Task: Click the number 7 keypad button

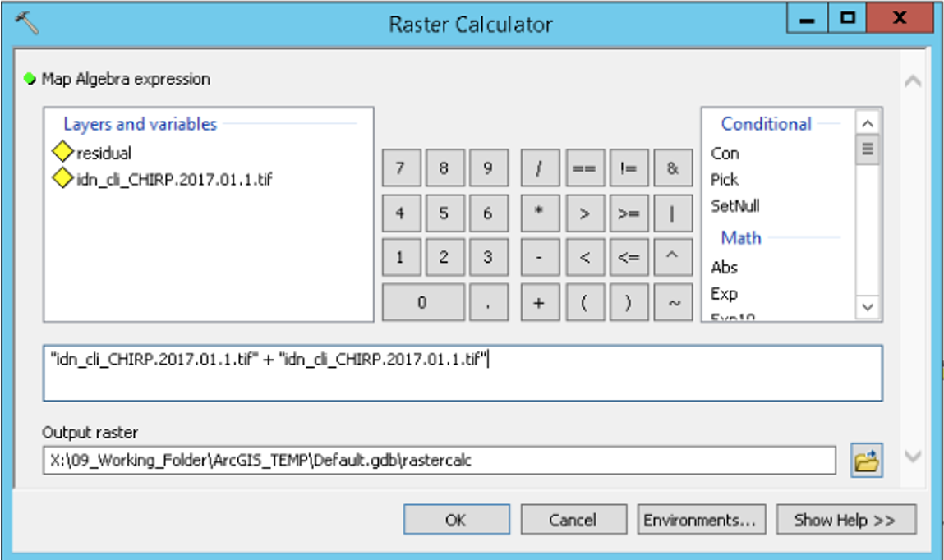Action: (x=400, y=168)
